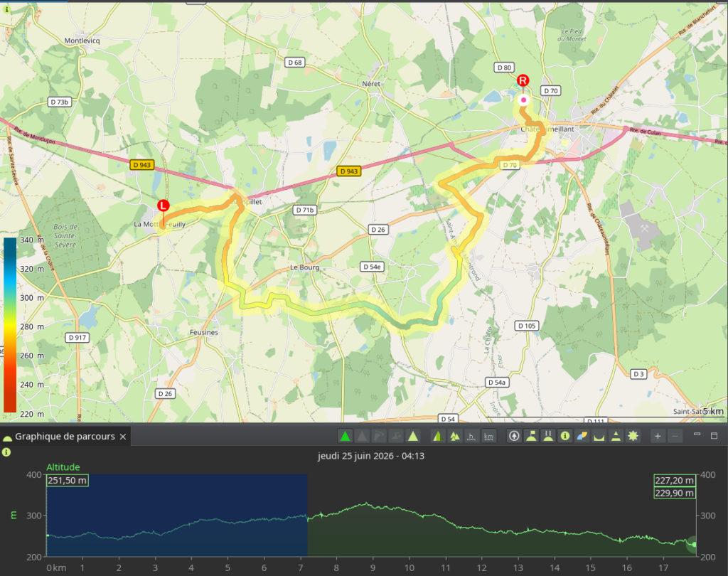
Task: Click the footprint cadence graph icon
Action: (x=380, y=436)
